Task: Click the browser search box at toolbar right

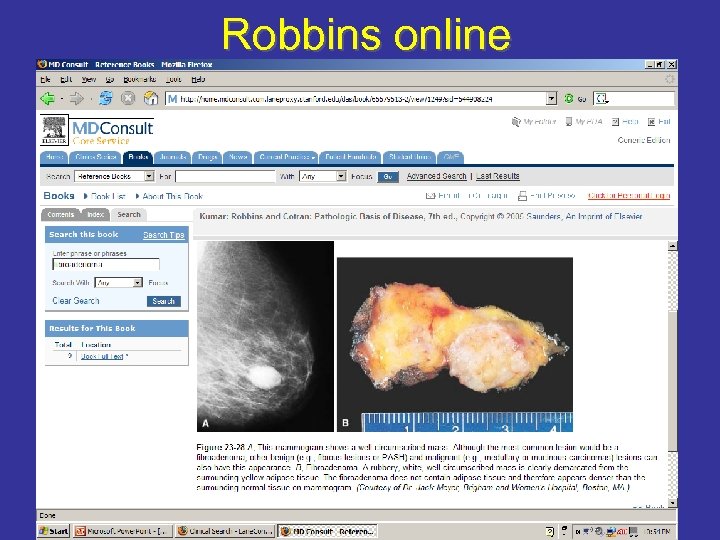Action: coord(634,98)
